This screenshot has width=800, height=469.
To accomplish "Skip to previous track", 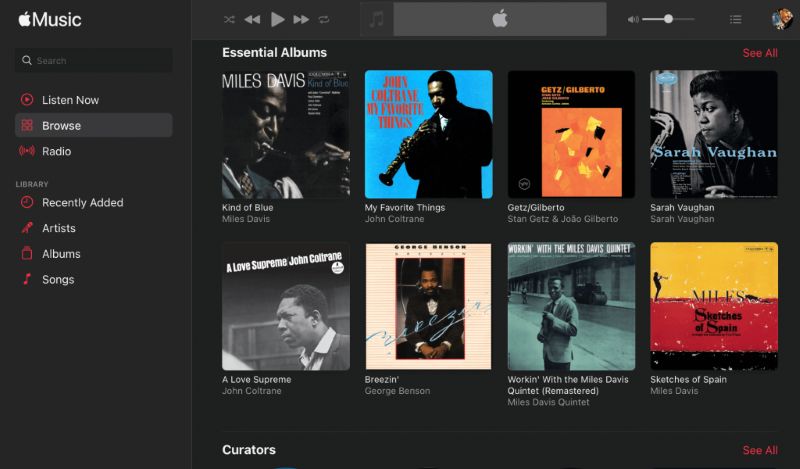I will coord(252,19).
